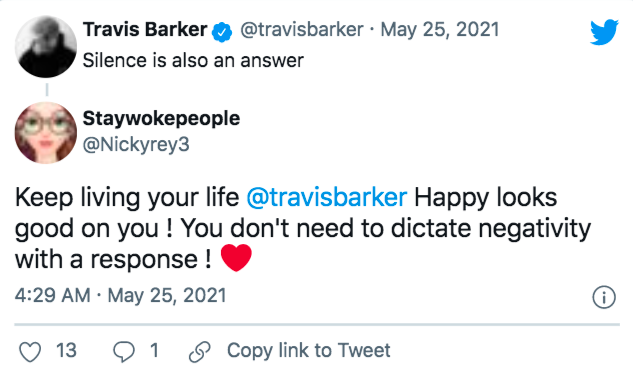Open replies via speech bubble icon
Screen dimensions: 633x371
click(124, 351)
